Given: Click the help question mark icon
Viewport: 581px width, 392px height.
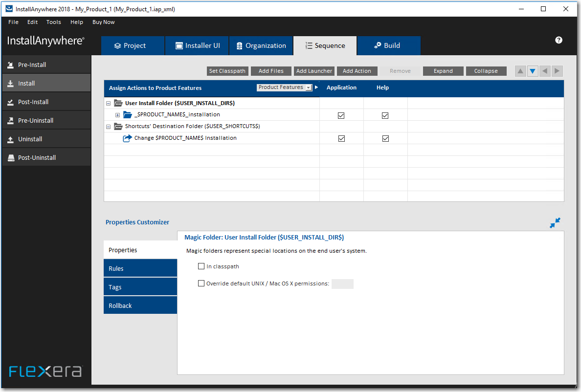Looking at the screenshot, I should click(x=559, y=40).
